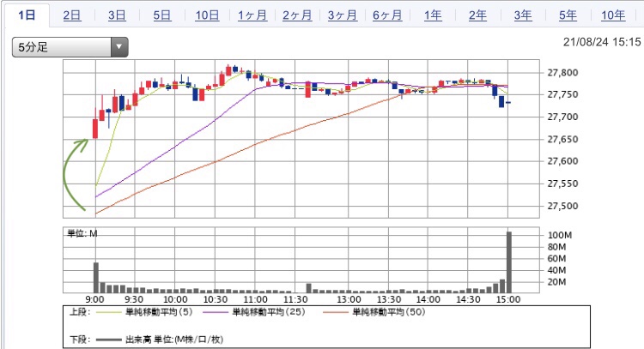Click the green line swatch for 単純移動平均(5)

[x=109, y=312]
